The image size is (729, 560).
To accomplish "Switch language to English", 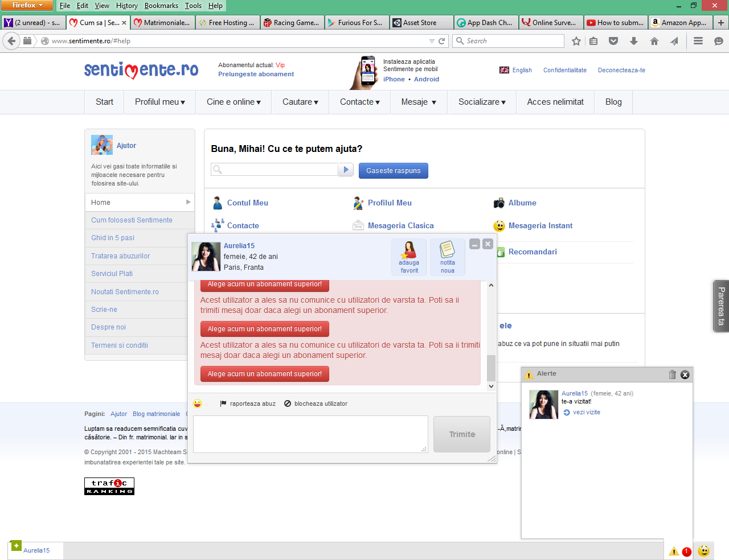I will tap(515, 70).
